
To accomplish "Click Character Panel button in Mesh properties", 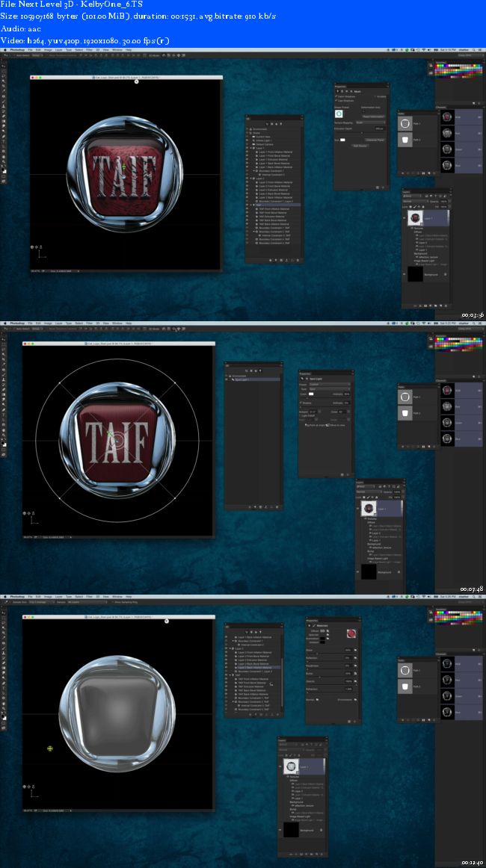I will [x=374, y=140].
